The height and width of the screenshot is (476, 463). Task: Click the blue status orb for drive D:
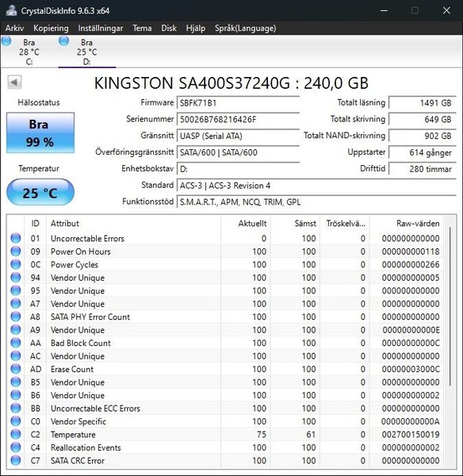(63, 41)
